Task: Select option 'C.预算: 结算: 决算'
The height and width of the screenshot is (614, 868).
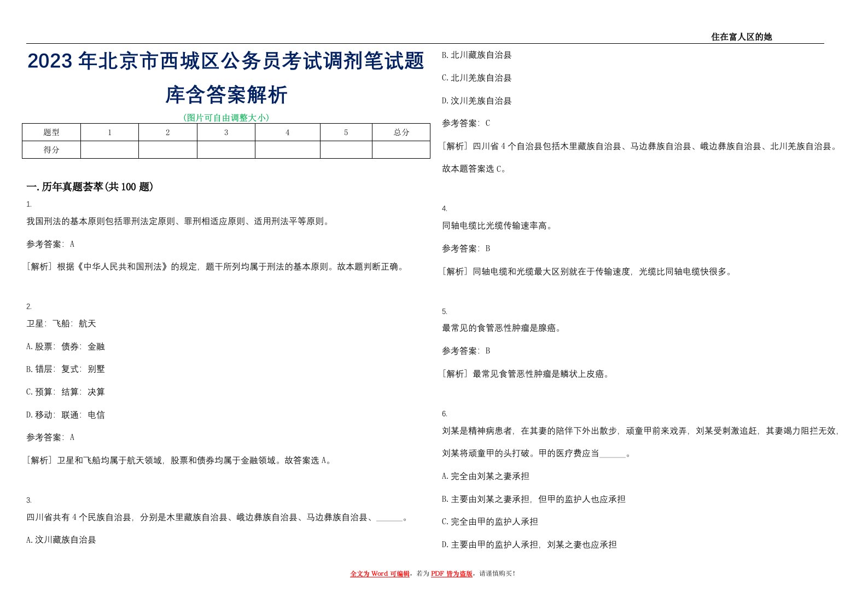Action: pos(66,392)
